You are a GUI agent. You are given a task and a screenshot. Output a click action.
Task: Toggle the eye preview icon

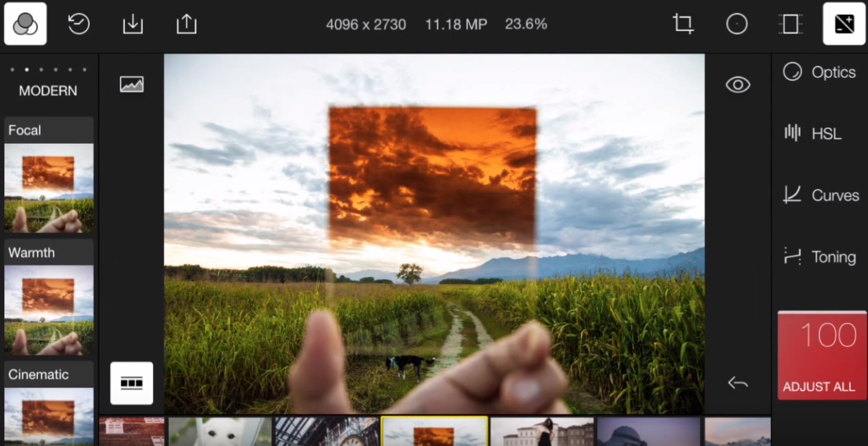(x=738, y=85)
